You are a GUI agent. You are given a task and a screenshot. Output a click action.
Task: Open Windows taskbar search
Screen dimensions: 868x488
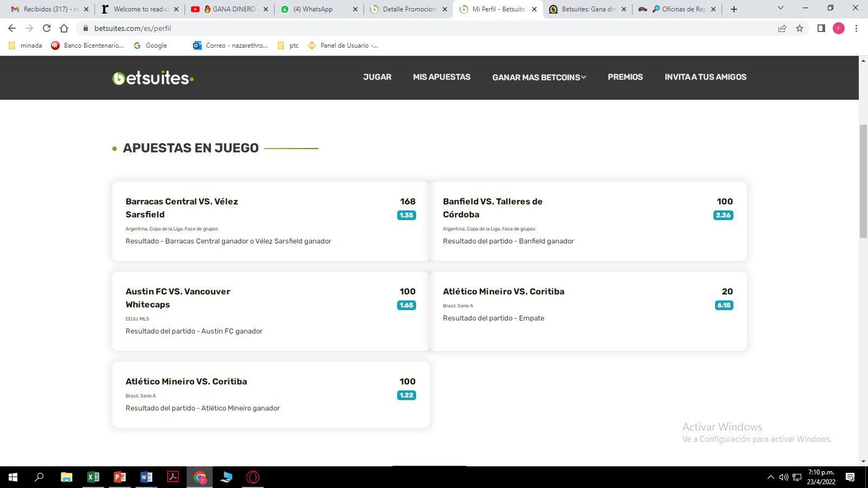click(x=39, y=477)
